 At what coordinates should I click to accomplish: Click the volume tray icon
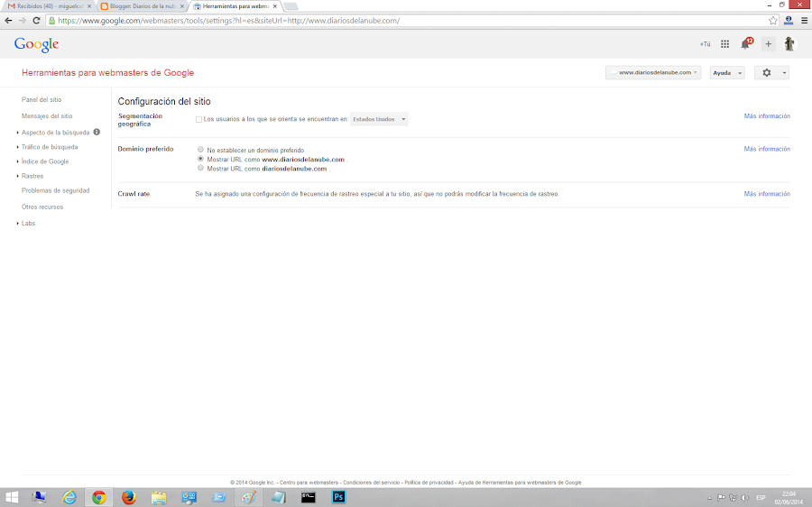tap(744, 498)
